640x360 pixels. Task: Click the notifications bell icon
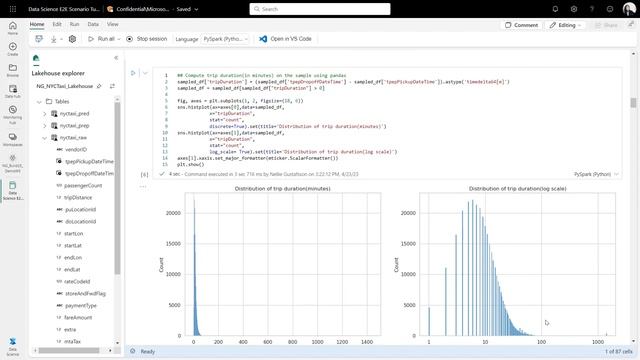point(555,9)
